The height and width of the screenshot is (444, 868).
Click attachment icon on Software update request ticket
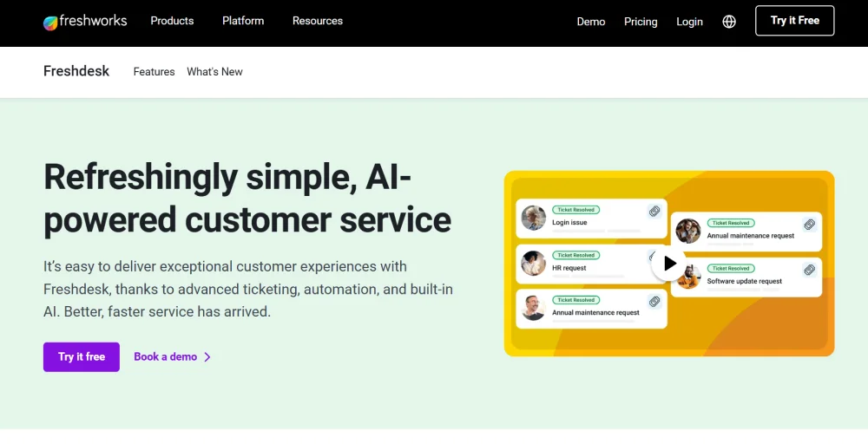pos(809,270)
